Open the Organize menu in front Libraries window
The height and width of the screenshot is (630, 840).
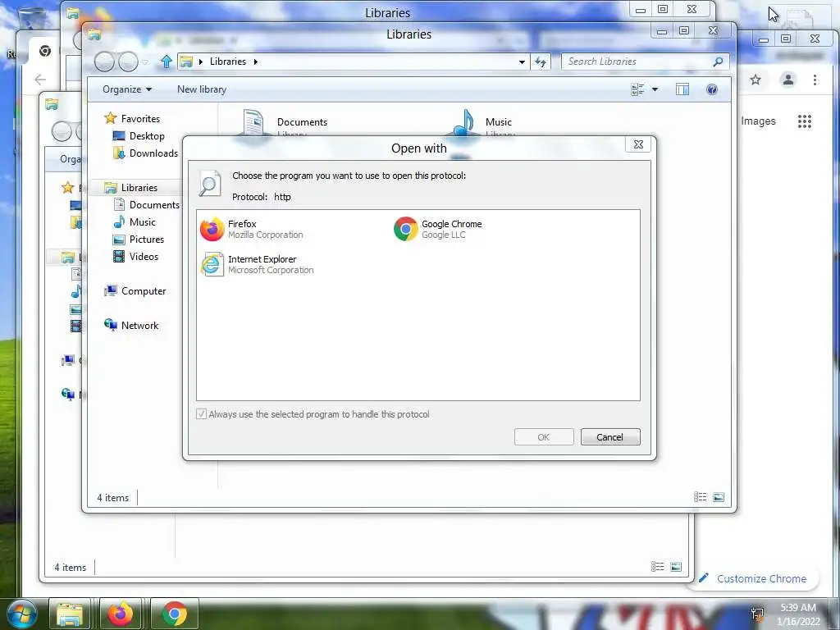[127, 89]
